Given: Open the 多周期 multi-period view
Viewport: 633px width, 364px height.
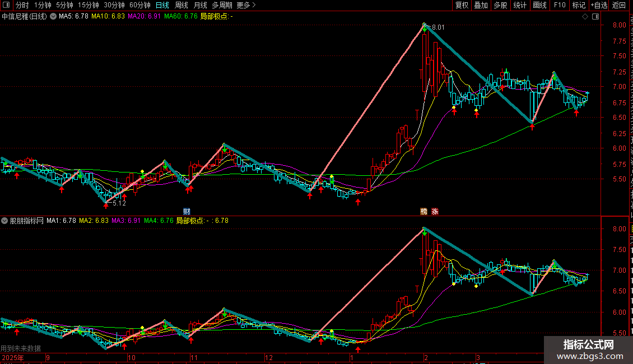Looking at the screenshot, I should click(x=222, y=5).
